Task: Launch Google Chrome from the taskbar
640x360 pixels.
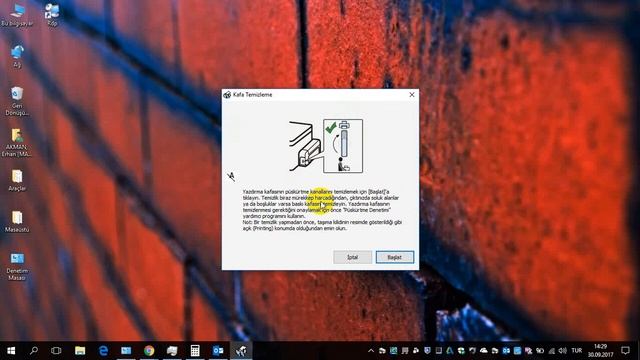Action: [x=149, y=351]
